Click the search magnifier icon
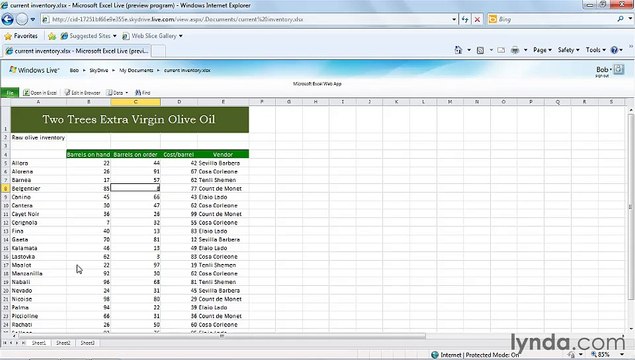This screenshot has height=360, width=635. 620,19
